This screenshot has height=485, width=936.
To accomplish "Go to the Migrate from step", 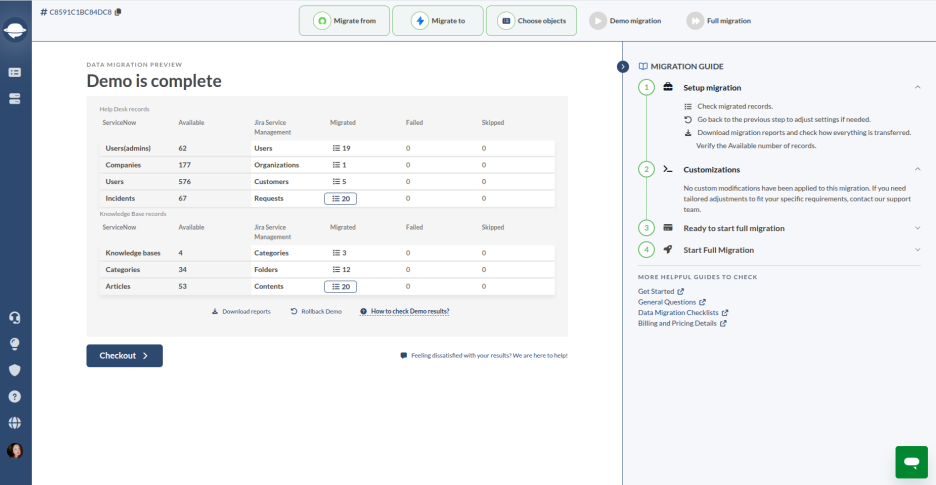I will click(x=344, y=21).
